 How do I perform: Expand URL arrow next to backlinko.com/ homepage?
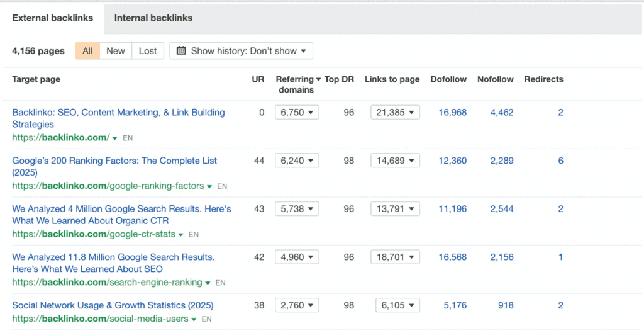[115, 138]
